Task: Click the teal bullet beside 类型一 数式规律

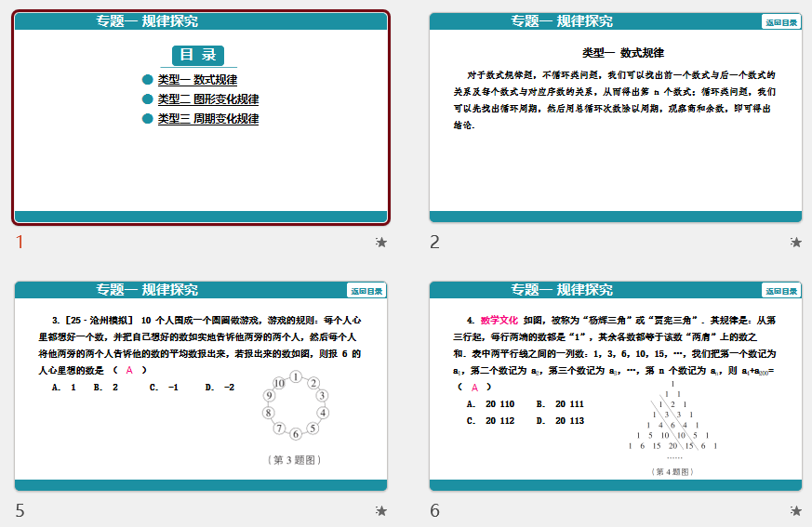Action: [147, 80]
